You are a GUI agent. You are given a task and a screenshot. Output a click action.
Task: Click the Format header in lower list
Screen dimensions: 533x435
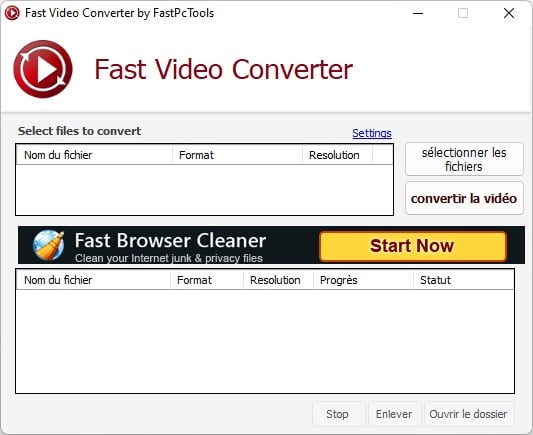click(207, 280)
